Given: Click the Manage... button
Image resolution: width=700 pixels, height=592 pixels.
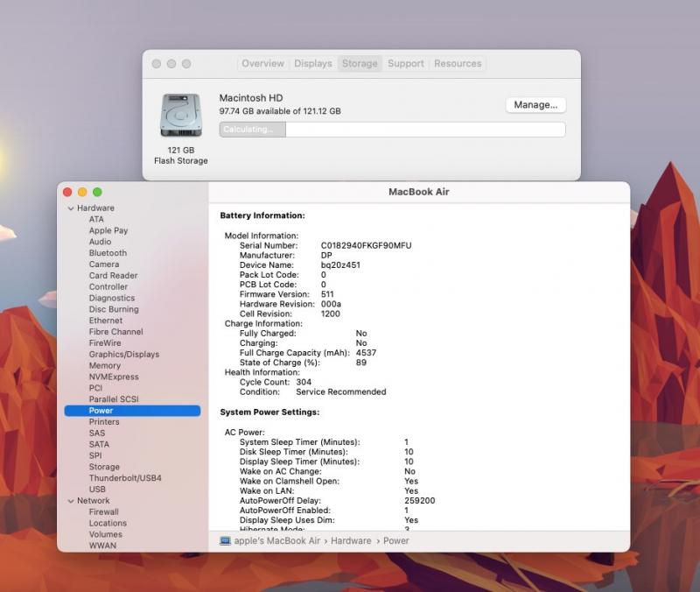Looking at the screenshot, I should tap(535, 105).
